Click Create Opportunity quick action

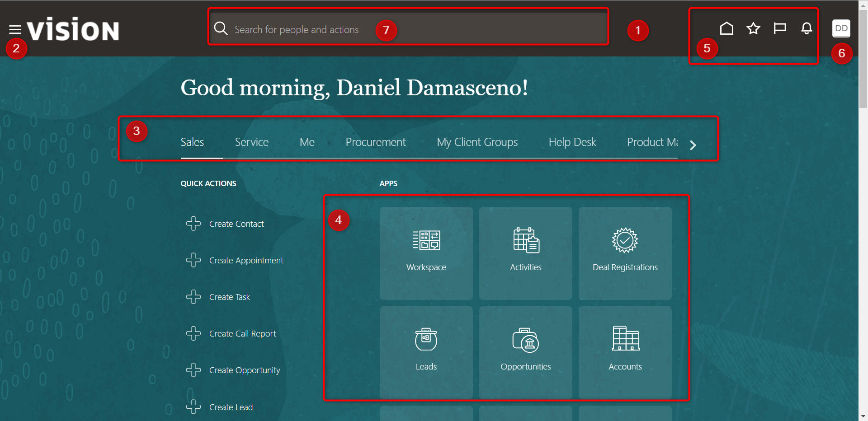click(244, 370)
